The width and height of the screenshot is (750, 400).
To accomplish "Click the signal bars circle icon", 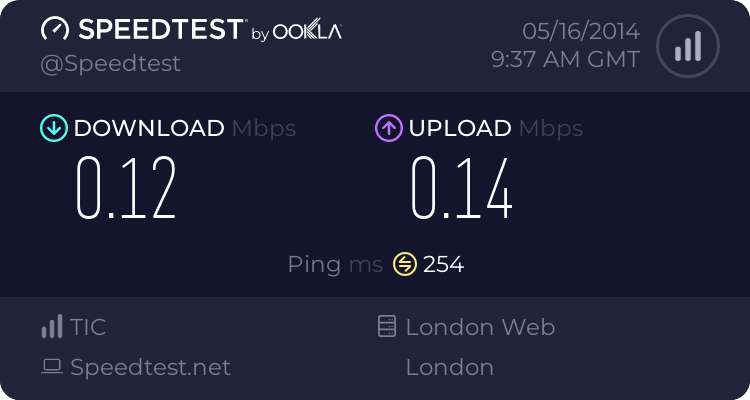I will click(686, 46).
